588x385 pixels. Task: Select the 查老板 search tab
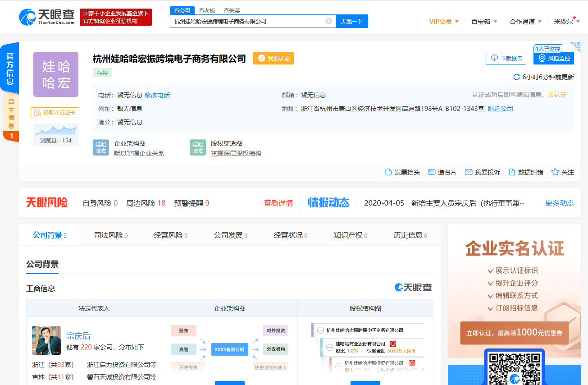click(x=207, y=10)
